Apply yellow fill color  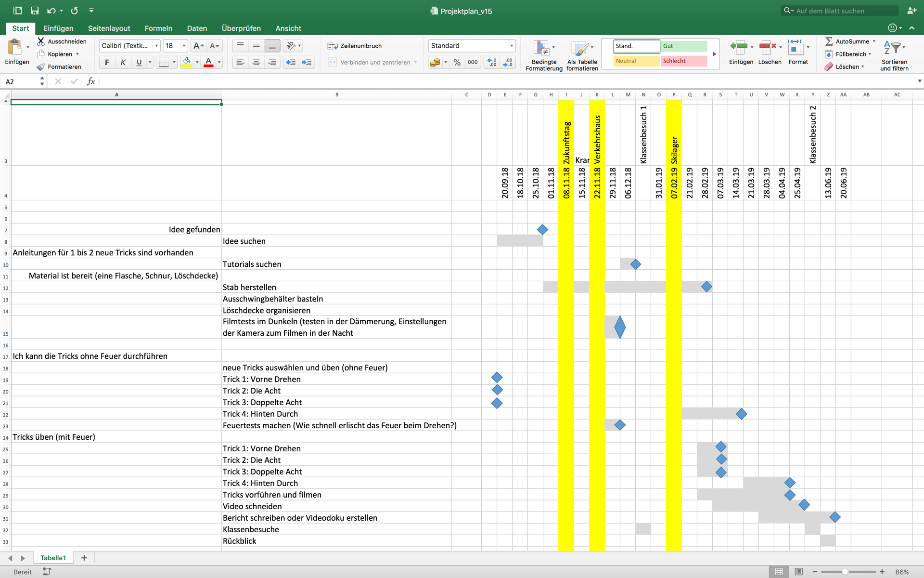pyautogui.click(x=187, y=62)
